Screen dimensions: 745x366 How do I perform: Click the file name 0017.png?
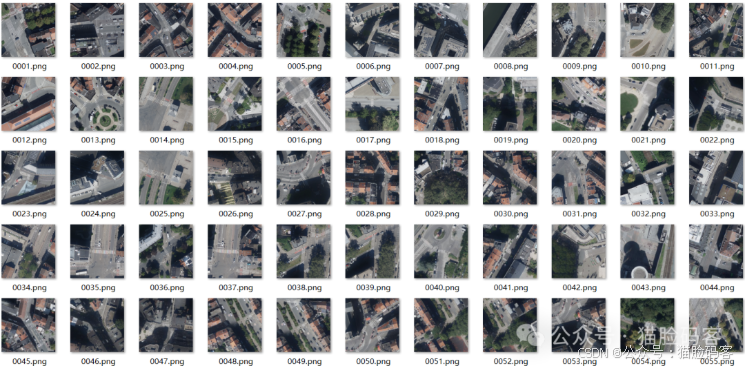click(x=373, y=140)
